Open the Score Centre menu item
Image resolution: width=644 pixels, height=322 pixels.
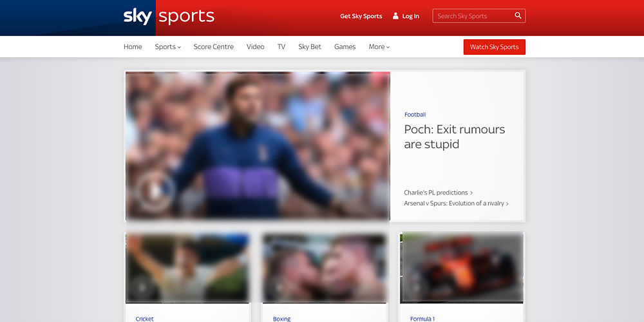pos(214,47)
